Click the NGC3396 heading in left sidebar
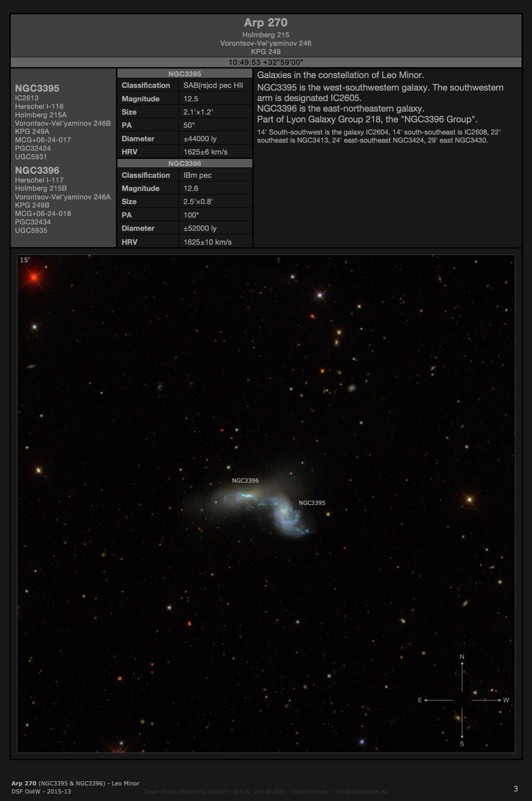Screen dimensions: 532x801 click(37, 170)
